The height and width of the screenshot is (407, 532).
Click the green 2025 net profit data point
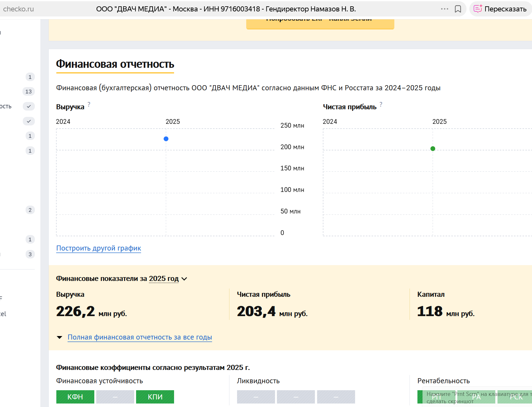point(433,149)
